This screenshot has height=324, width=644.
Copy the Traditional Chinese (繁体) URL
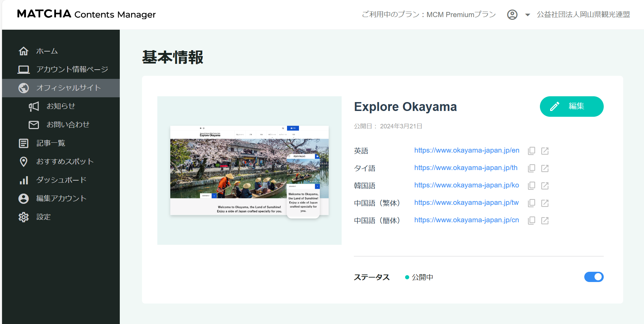click(x=531, y=203)
